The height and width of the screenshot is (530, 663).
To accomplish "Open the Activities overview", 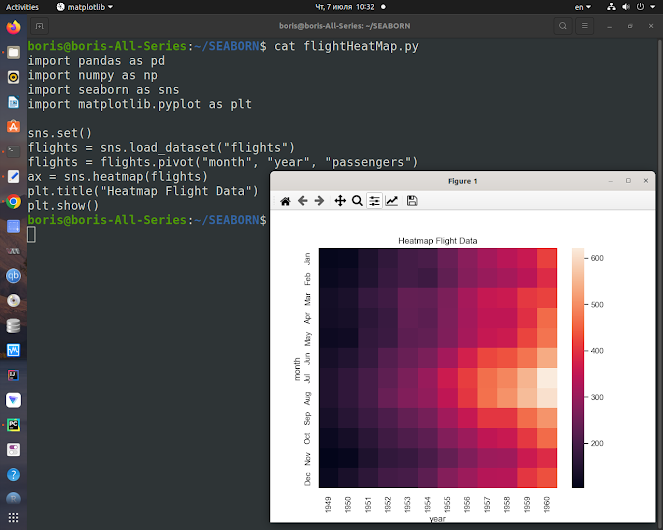I will click(22, 7).
